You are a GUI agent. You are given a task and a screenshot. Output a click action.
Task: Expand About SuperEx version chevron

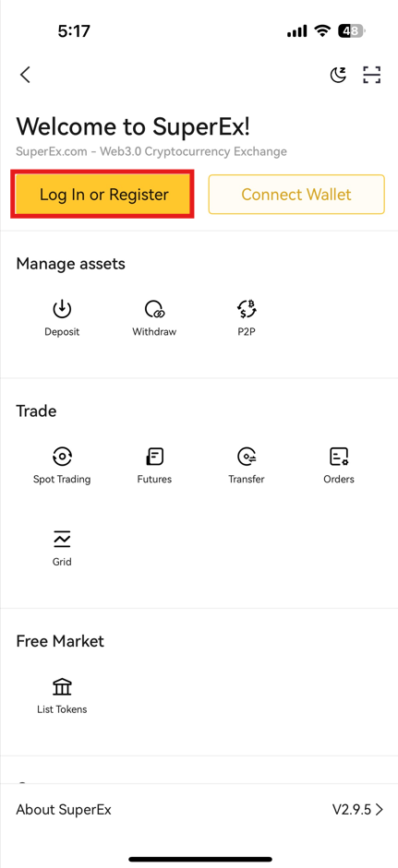(380, 809)
